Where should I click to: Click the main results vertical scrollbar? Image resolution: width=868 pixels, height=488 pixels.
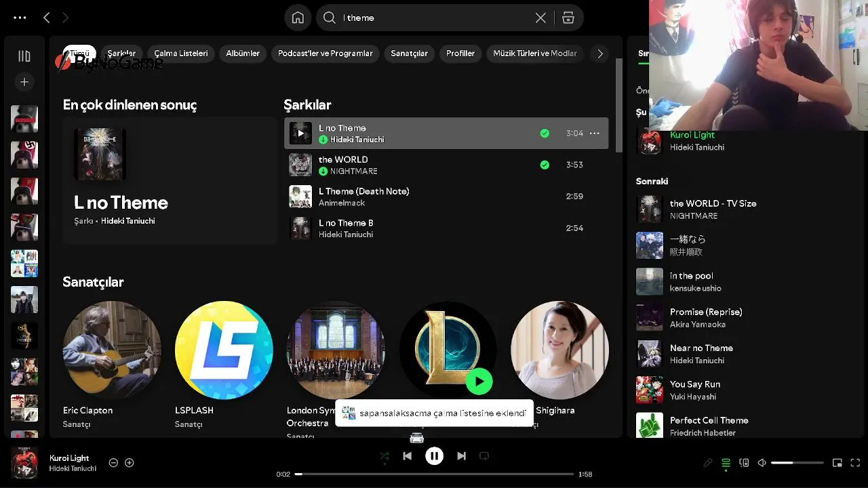618,105
